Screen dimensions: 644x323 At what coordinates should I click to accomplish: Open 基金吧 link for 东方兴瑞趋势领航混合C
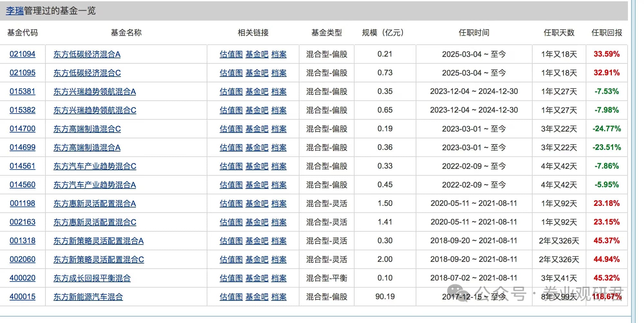coord(257,110)
